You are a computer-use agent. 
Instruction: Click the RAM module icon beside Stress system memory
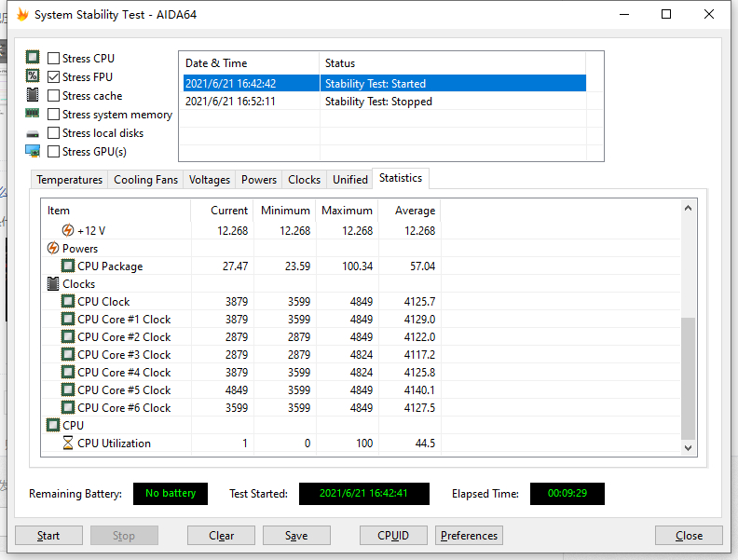click(x=33, y=114)
